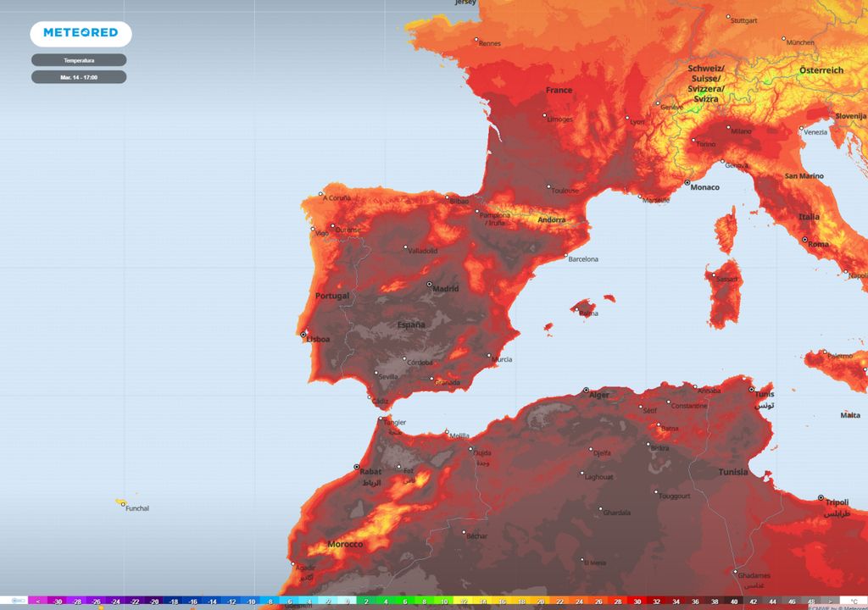This screenshot has width=868, height=610.
Task: Open the Mar. 14 - 17:00 time selector
Action: pos(79,77)
